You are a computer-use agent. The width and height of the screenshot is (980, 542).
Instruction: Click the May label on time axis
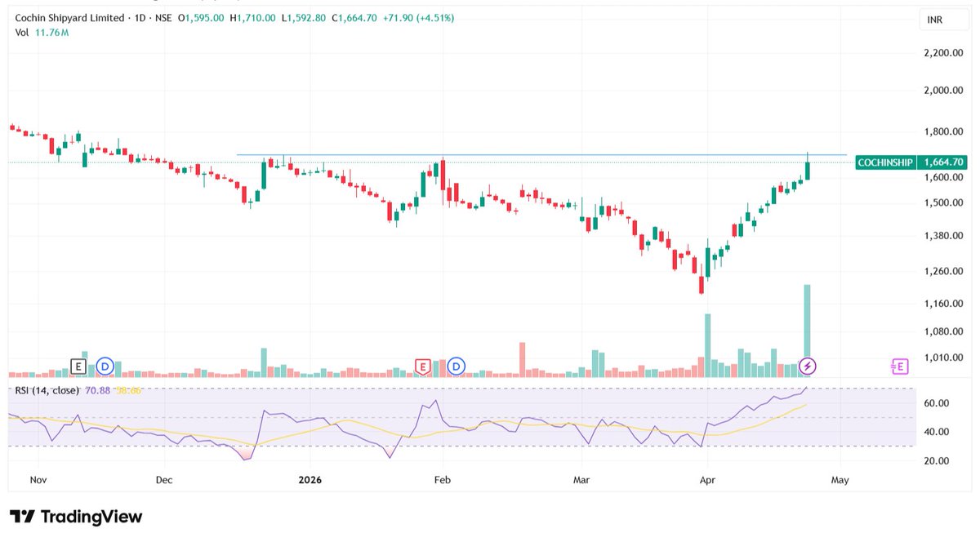click(x=840, y=481)
